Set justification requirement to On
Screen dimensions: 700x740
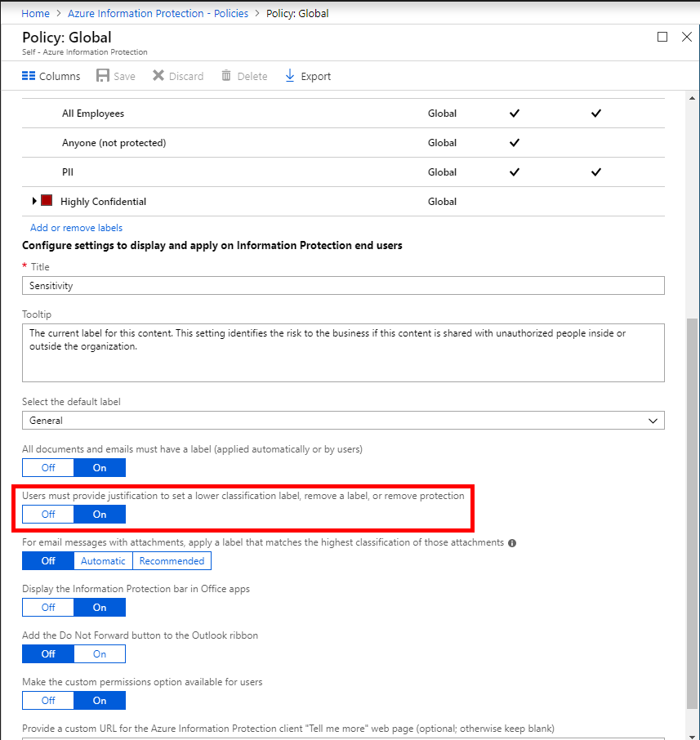pos(100,515)
